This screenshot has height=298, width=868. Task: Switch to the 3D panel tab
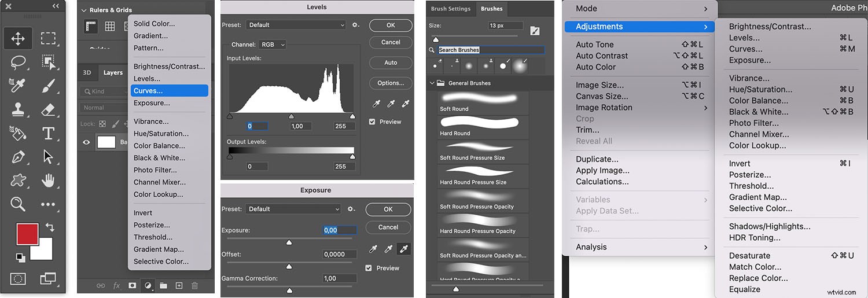[x=87, y=72]
